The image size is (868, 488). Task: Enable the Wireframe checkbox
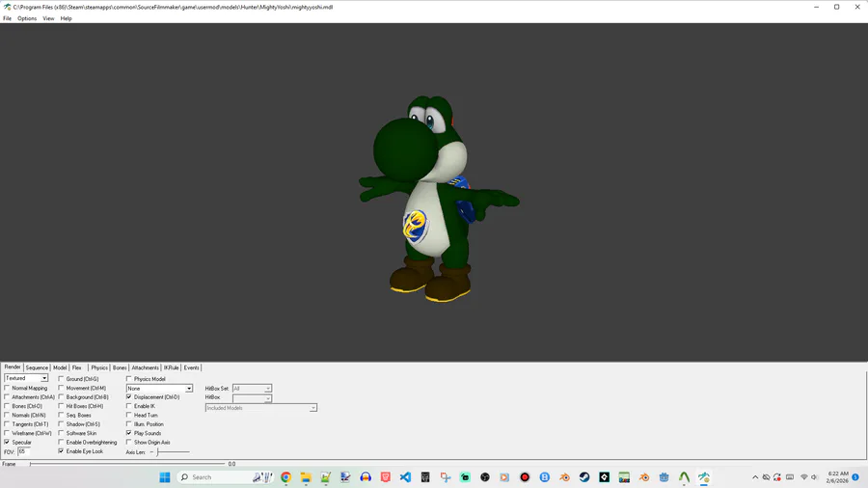coord(8,433)
